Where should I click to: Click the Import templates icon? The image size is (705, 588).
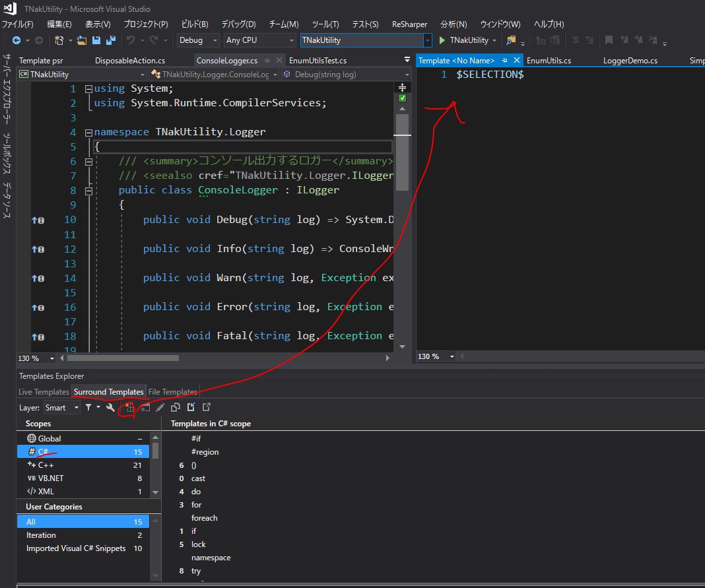click(191, 408)
